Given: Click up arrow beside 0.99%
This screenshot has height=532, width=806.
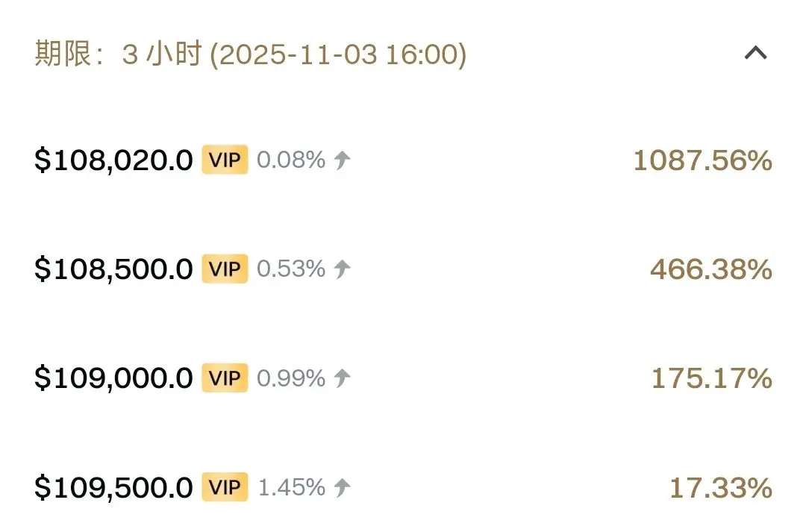Looking at the screenshot, I should click(343, 378).
